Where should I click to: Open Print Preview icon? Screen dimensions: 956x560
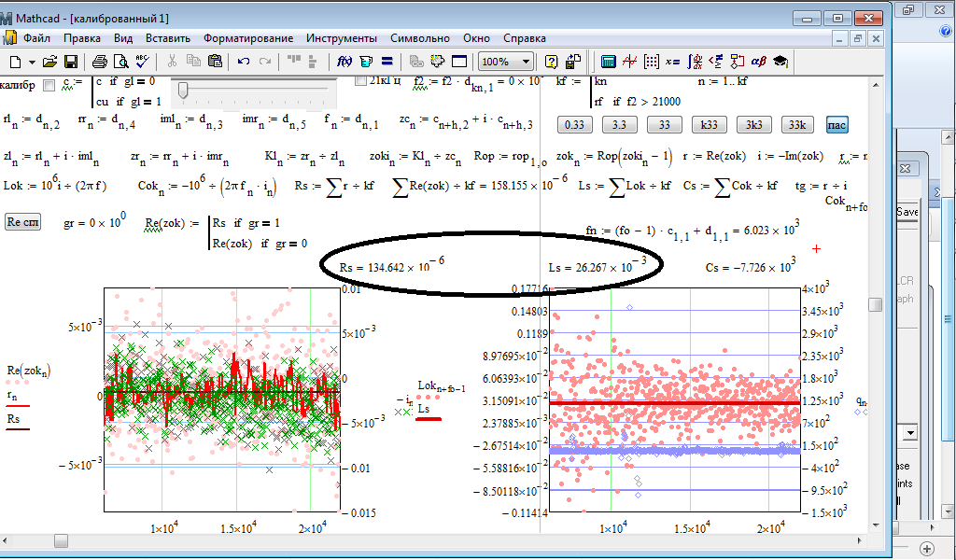(121, 62)
